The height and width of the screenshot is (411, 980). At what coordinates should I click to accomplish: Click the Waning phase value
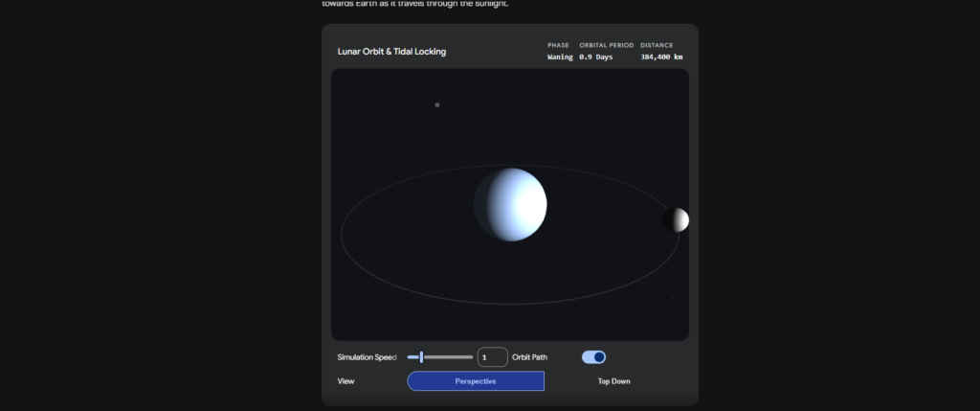[560, 57]
